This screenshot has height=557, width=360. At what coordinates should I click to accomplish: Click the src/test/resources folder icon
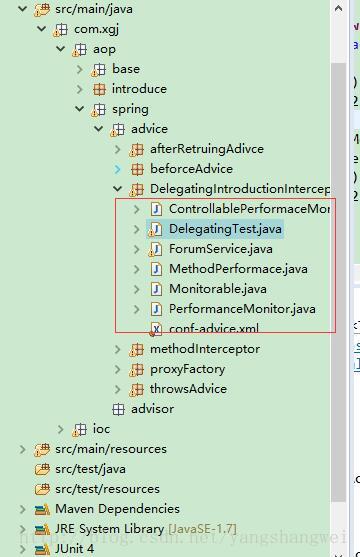42,490
